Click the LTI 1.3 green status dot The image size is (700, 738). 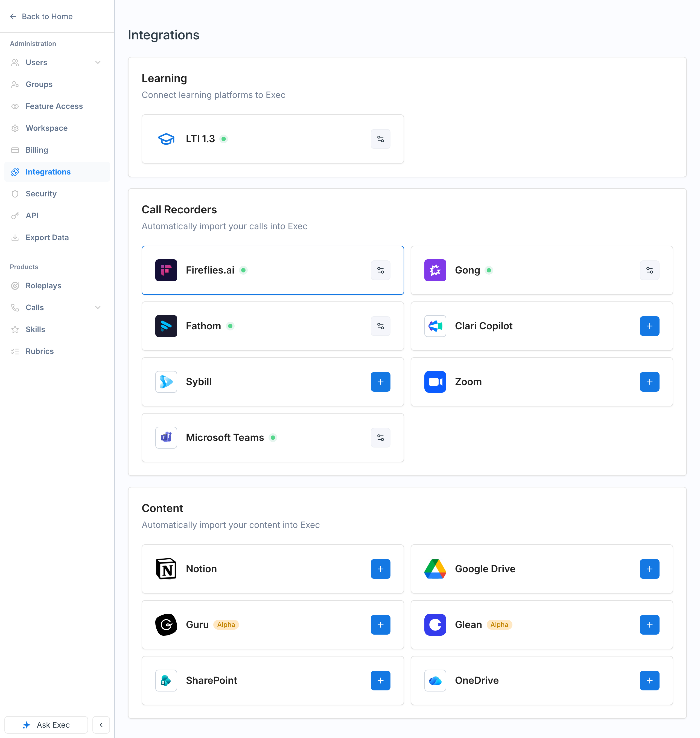[223, 139]
